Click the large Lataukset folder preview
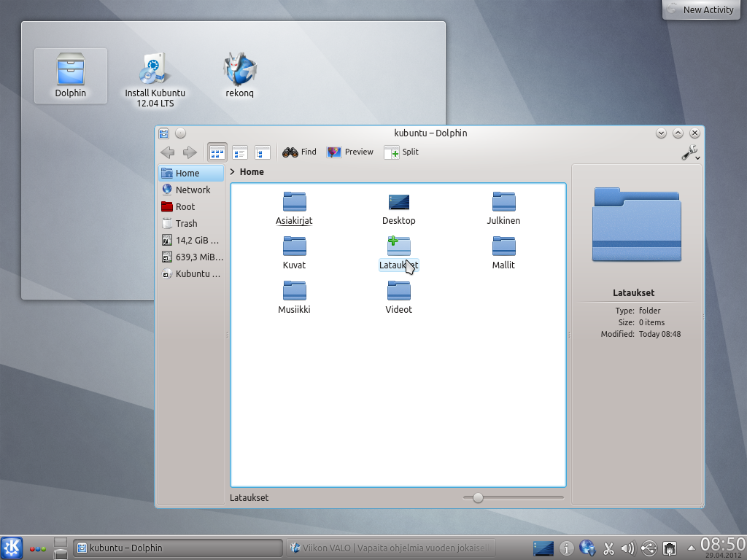The image size is (747, 560). tap(636, 225)
